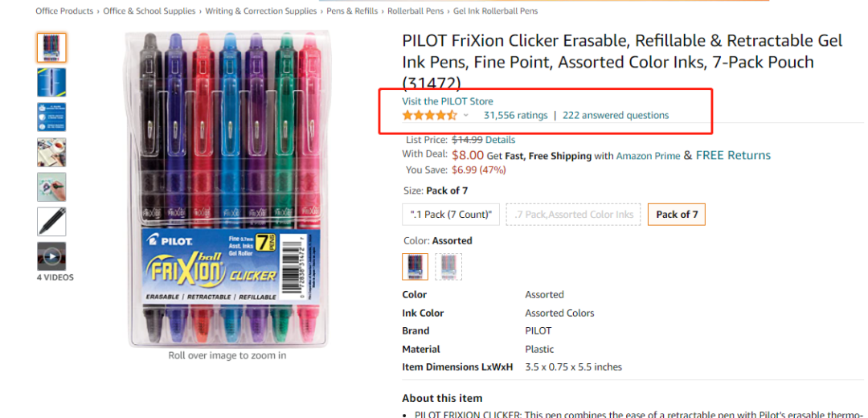The image size is (868, 418).
Task: Open the FREE Returns link
Action: pos(733,156)
